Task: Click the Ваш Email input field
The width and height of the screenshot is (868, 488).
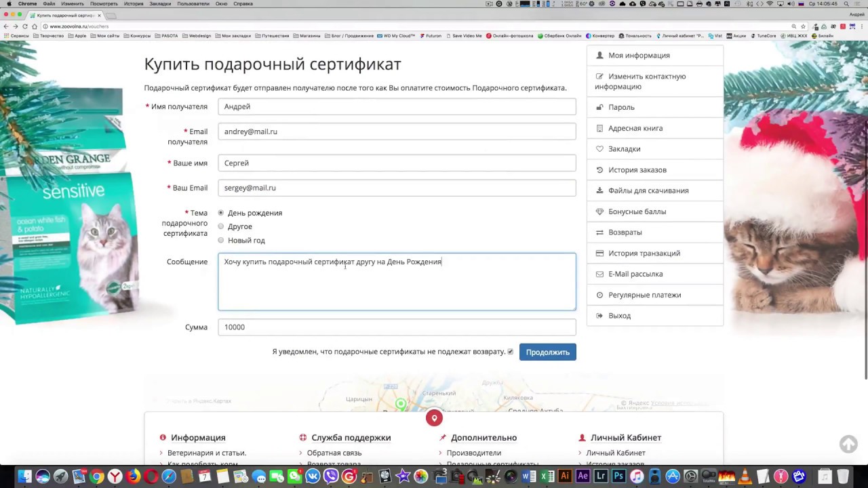Action: (x=397, y=188)
